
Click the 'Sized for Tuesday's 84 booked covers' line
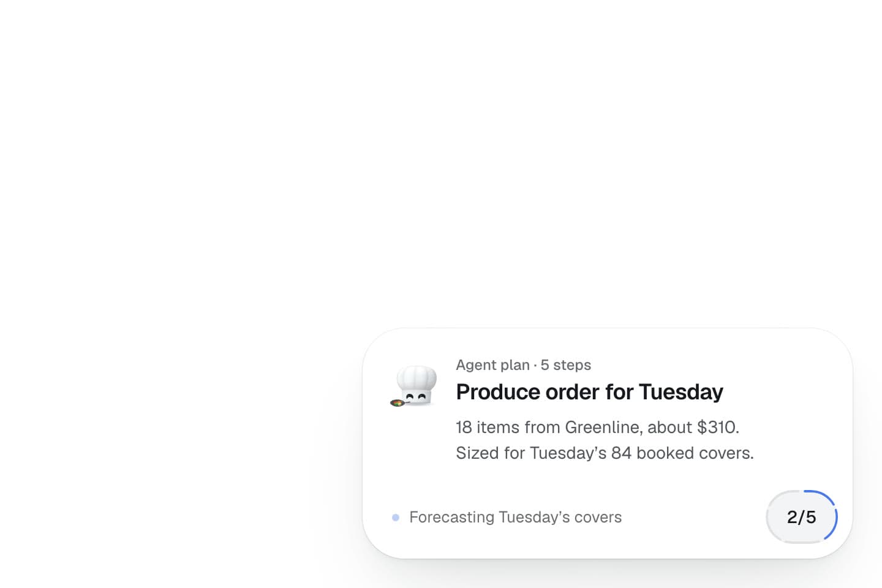click(605, 453)
